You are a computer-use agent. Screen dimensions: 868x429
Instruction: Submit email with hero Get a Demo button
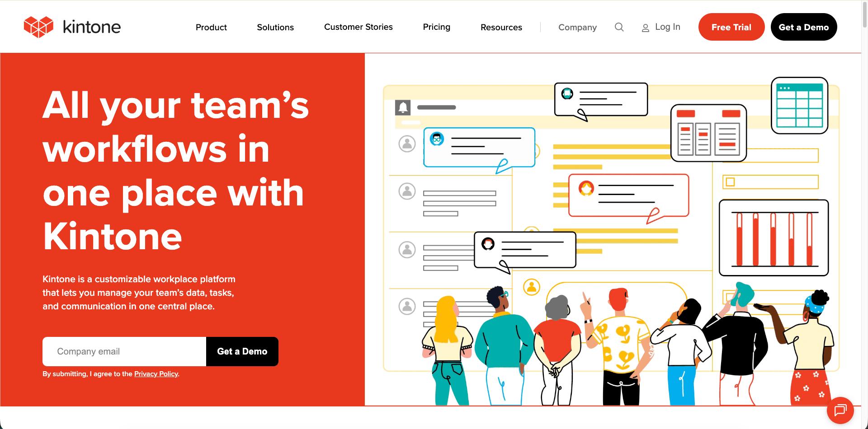coord(242,351)
